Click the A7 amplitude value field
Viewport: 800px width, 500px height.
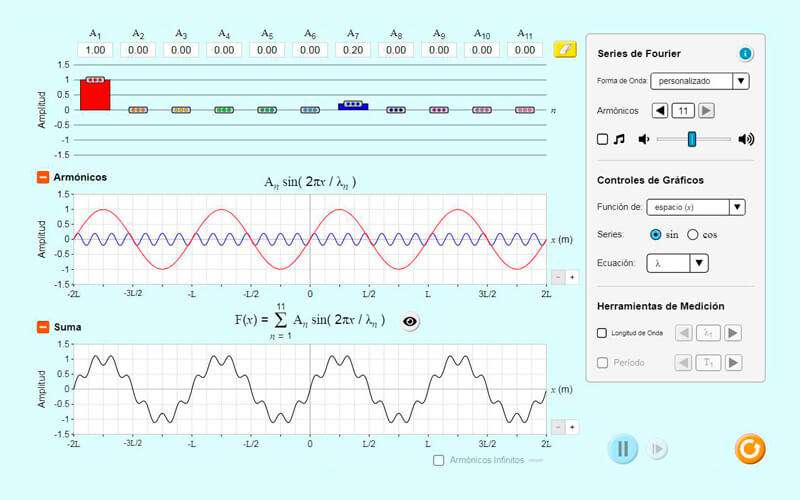coord(353,50)
